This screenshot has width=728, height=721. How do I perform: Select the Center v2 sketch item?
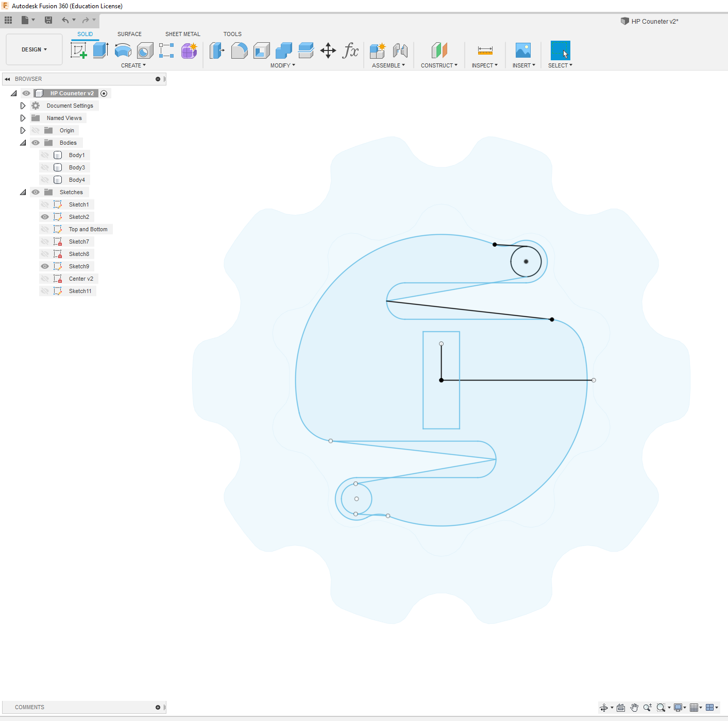pos(81,279)
